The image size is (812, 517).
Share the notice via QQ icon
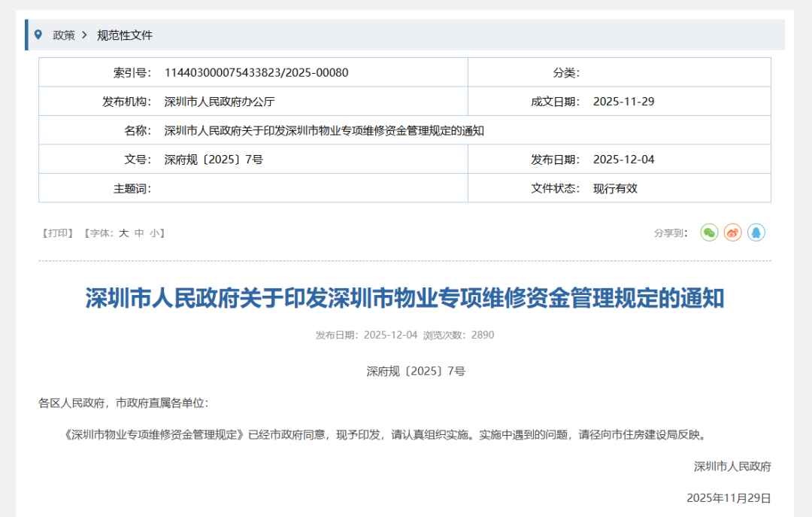756,233
